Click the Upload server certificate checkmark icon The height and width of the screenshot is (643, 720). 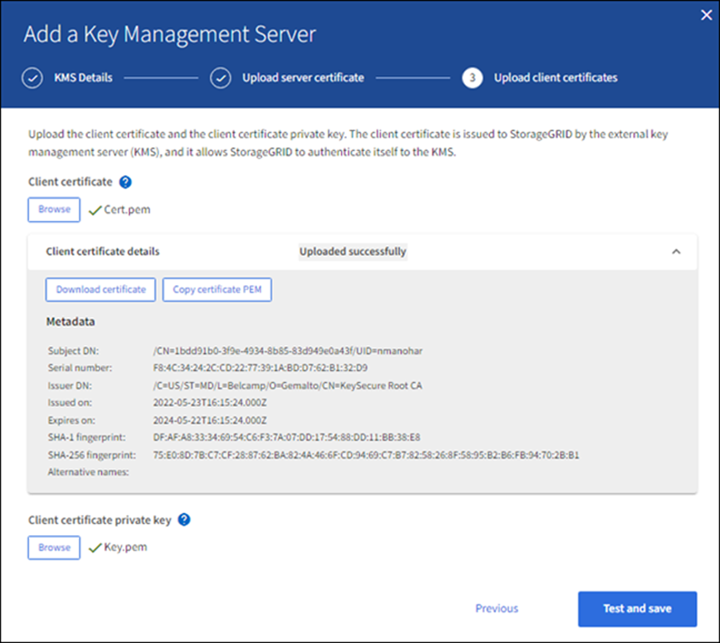click(220, 77)
